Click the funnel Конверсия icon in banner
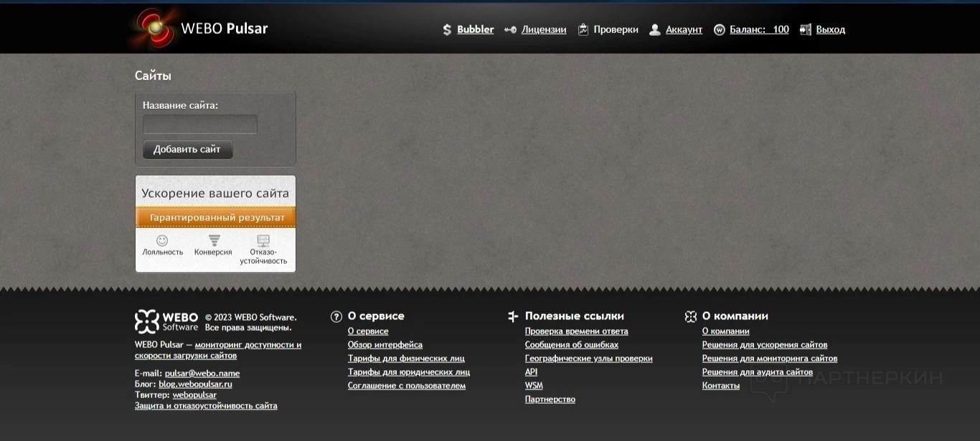 [214, 240]
